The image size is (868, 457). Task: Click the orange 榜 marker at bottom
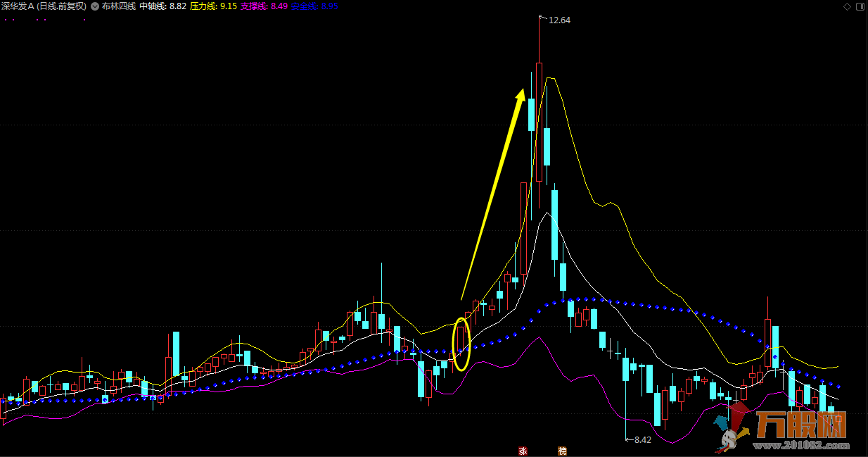coord(562,451)
